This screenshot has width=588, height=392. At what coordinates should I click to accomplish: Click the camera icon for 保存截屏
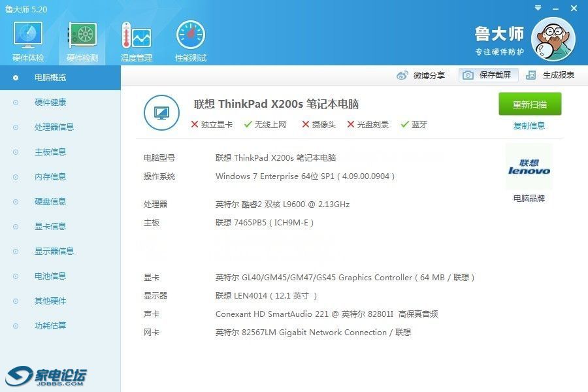click(x=468, y=75)
